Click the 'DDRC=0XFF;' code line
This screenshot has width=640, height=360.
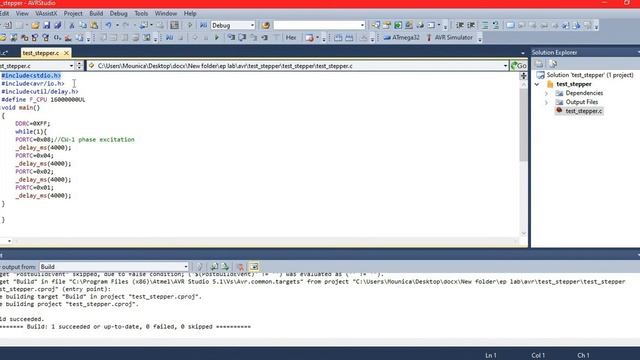tap(33, 124)
